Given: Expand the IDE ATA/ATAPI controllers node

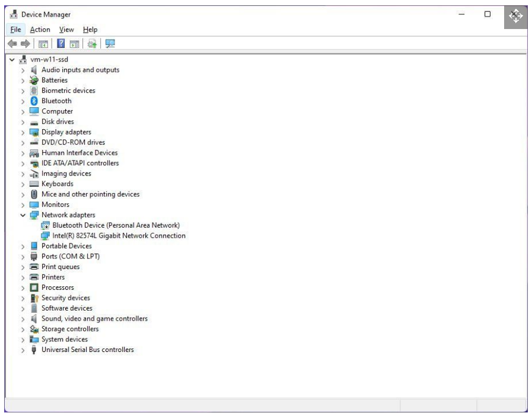Looking at the screenshot, I should (x=23, y=164).
